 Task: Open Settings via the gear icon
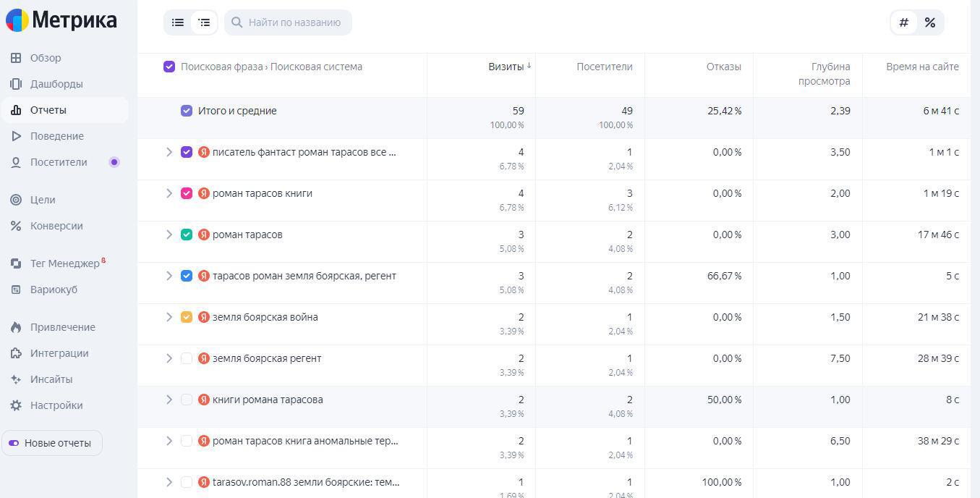coord(16,405)
